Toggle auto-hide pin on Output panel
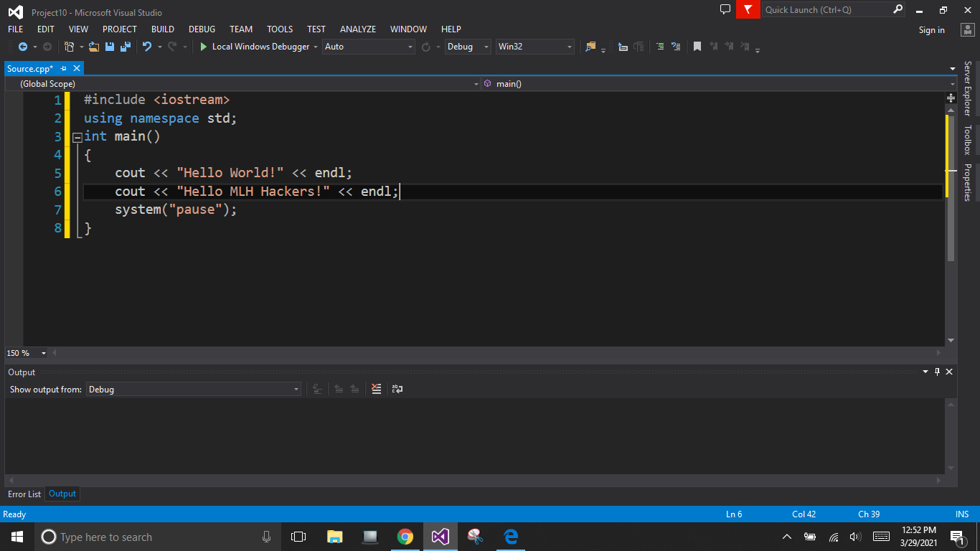 point(937,372)
